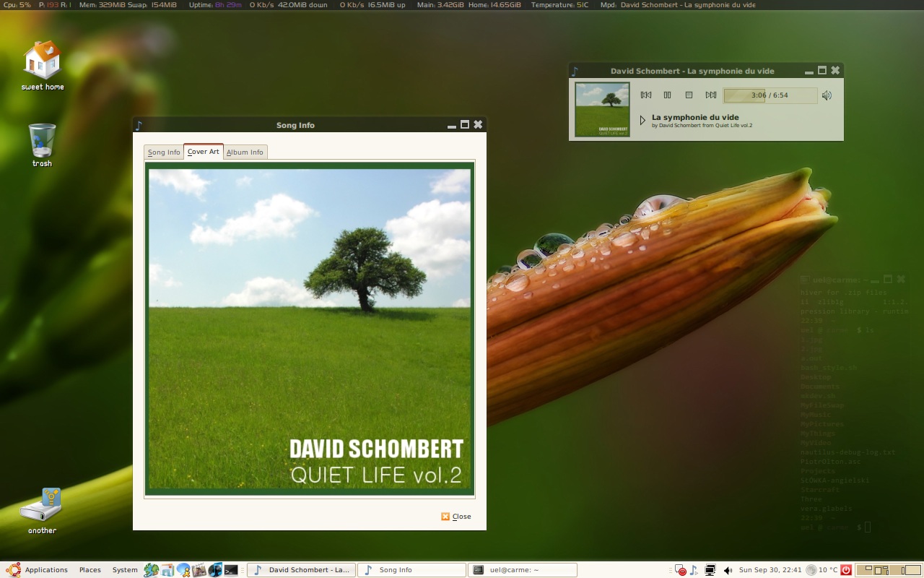Viewport: 924px width, 578px height.
Task: Open the system volume tray icon
Action: pyautogui.click(x=728, y=570)
